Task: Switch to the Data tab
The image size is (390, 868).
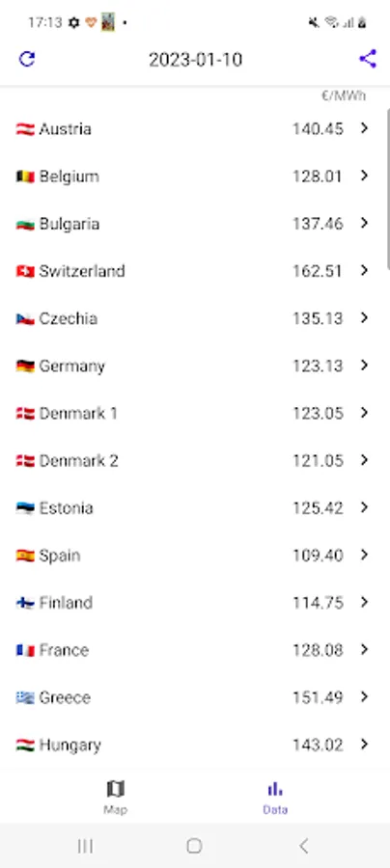Action: pyautogui.click(x=275, y=798)
